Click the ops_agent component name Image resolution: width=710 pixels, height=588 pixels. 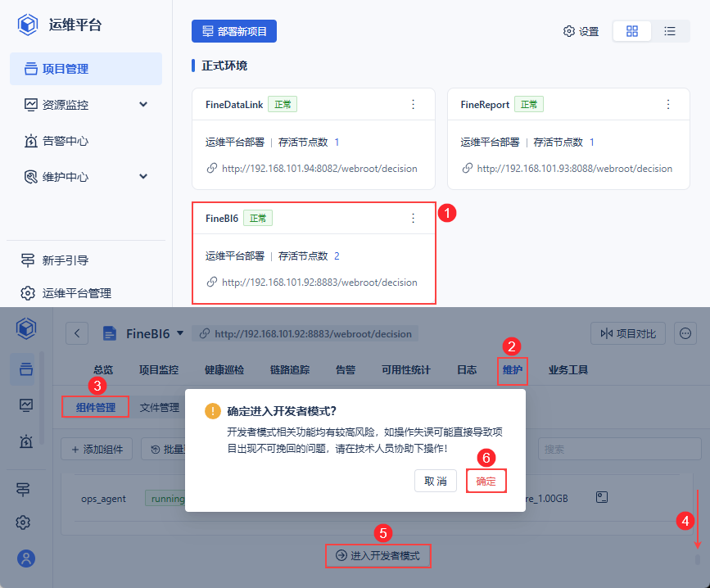point(103,499)
